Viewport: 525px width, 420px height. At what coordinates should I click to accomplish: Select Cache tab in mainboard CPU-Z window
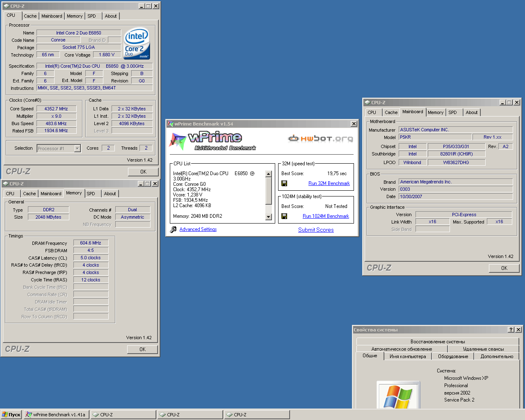coord(391,112)
